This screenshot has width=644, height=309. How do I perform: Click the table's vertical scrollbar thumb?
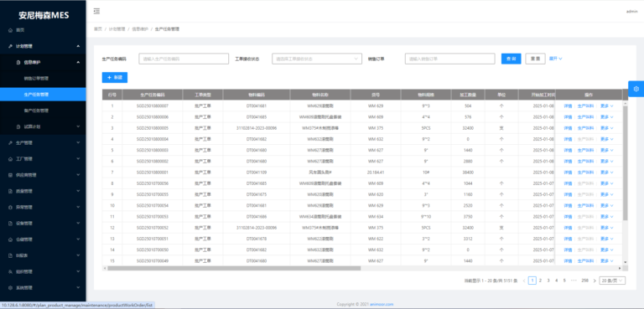pos(625,163)
